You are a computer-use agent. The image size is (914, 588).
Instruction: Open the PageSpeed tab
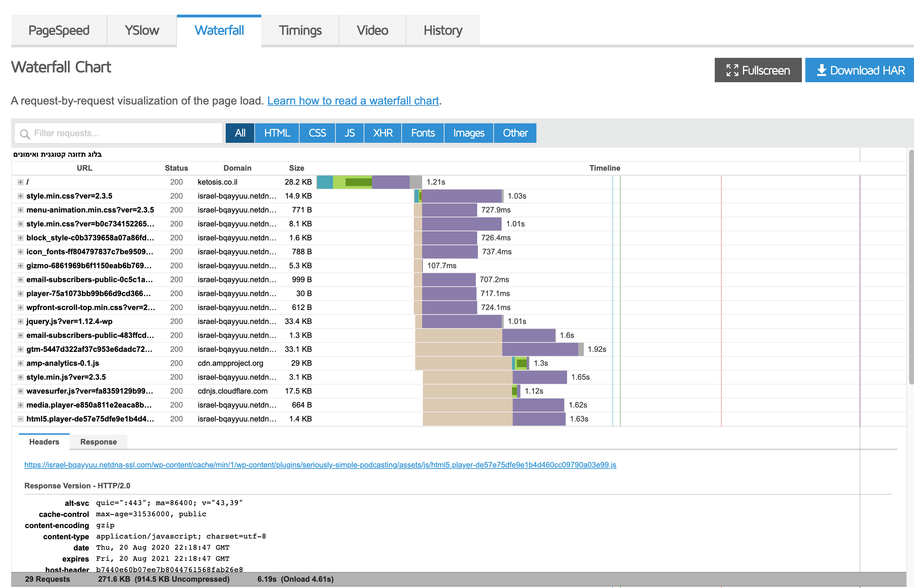(59, 30)
